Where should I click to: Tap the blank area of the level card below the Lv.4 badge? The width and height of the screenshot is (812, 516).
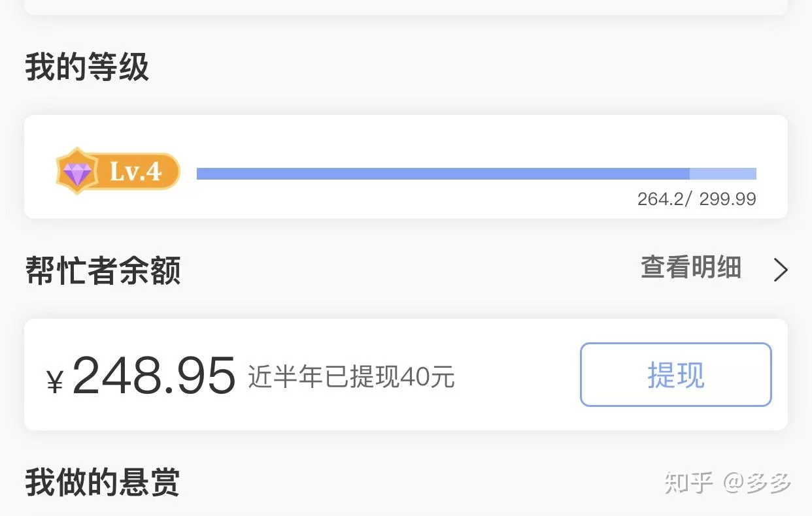(x=118, y=206)
